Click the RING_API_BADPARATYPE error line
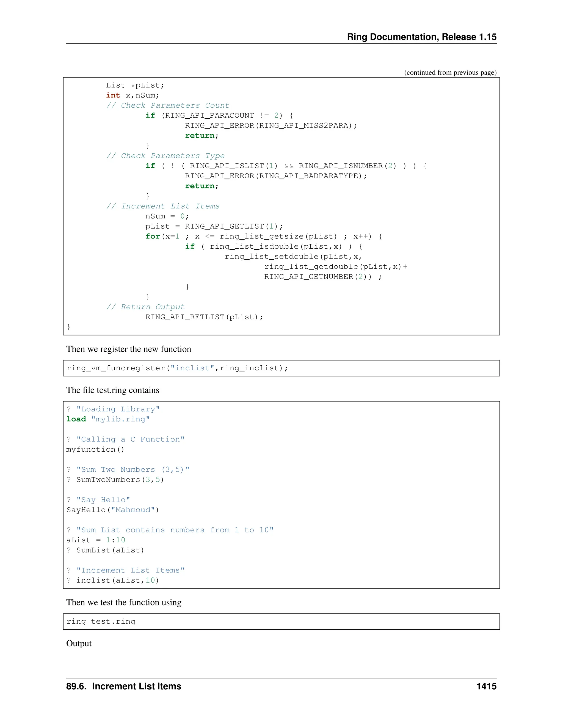 [x=275, y=176]
